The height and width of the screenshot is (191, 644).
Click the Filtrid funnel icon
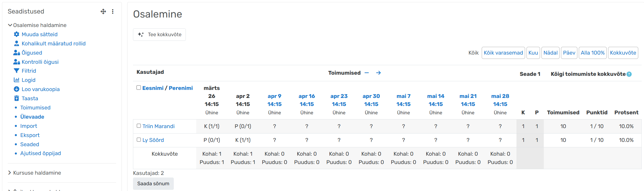tap(17, 71)
